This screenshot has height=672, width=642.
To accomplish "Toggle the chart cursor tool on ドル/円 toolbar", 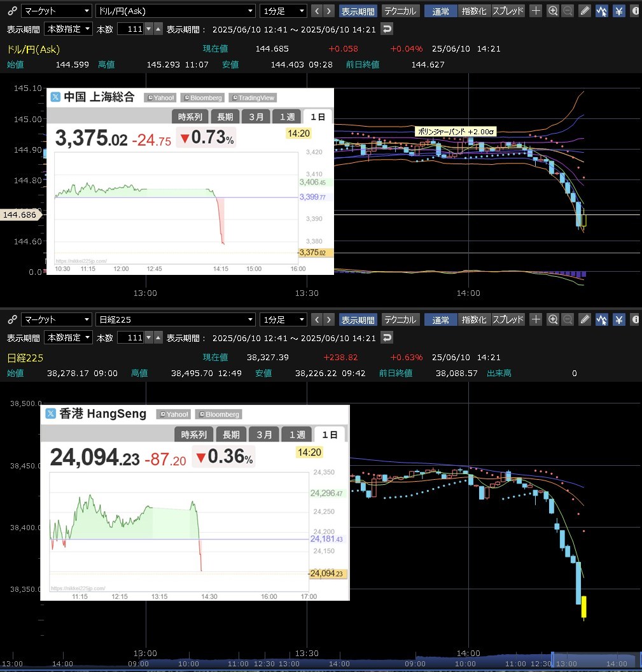I will 602,11.
